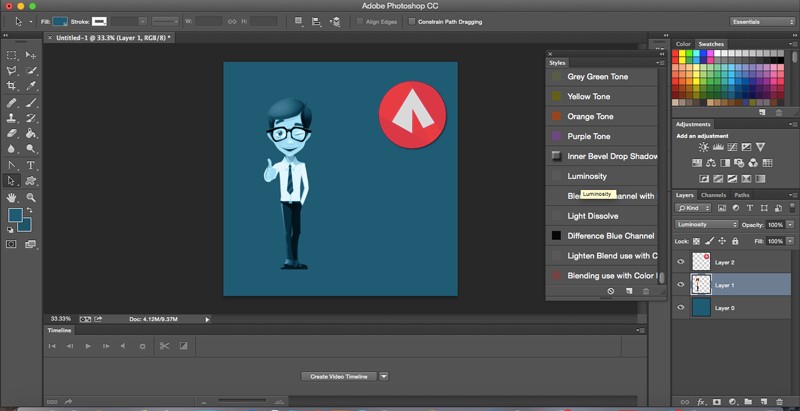The width and height of the screenshot is (800, 411).
Task: Select the Hand tool
Action: click(x=11, y=197)
